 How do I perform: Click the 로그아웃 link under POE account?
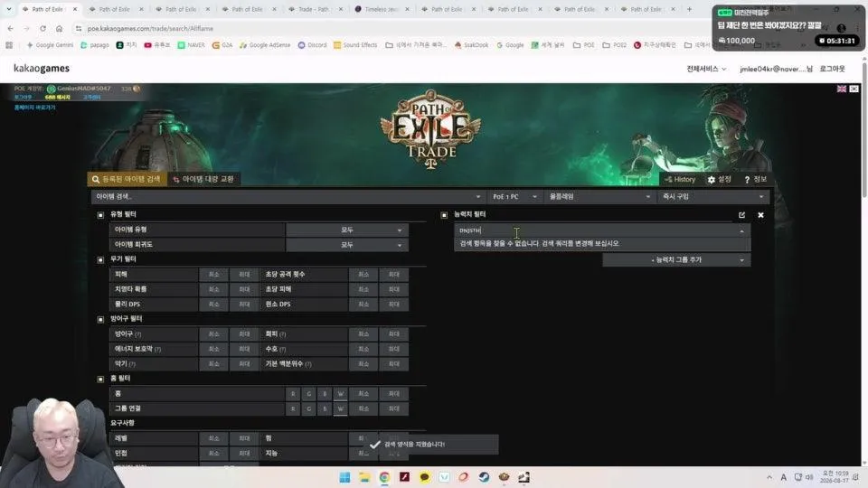coord(23,98)
